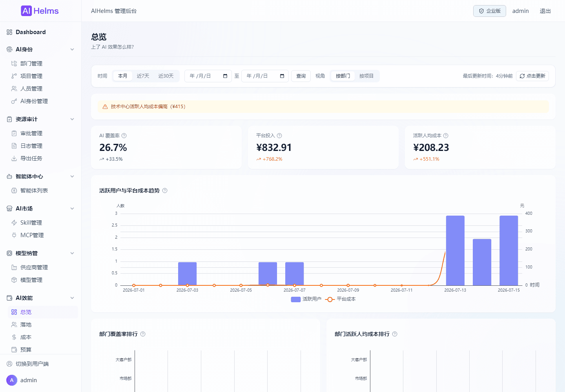Viewport: 565px width, 392px height.
Task: Click the 智能体中心 robot icon
Action: [x=9, y=176]
